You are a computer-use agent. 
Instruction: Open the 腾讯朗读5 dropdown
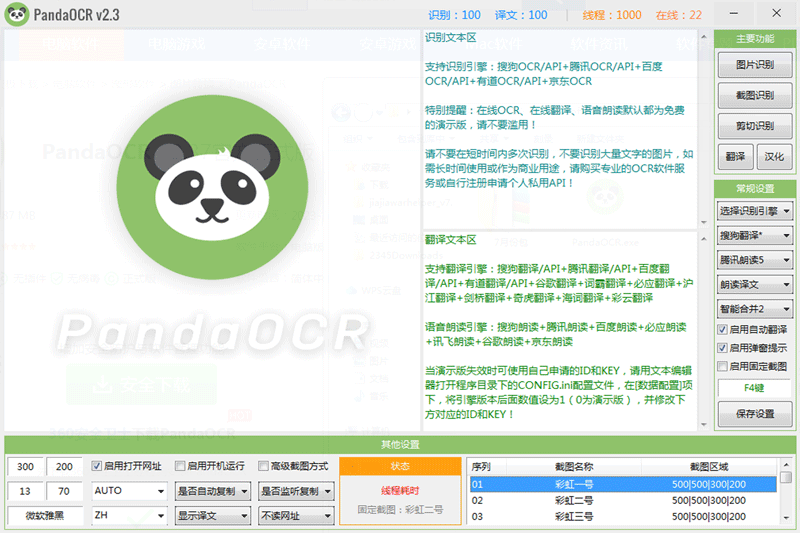[x=755, y=260]
